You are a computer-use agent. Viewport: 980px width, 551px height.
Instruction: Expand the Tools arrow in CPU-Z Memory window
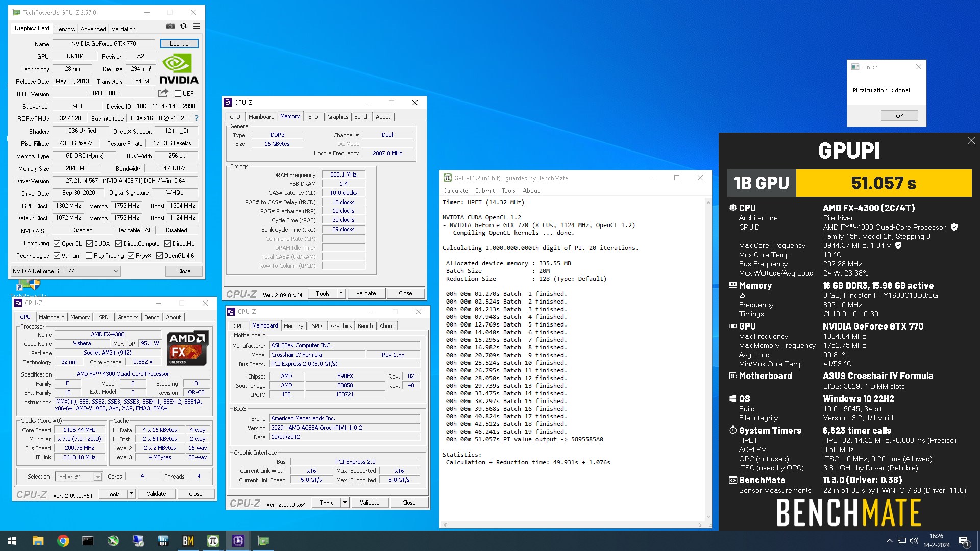coord(341,293)
